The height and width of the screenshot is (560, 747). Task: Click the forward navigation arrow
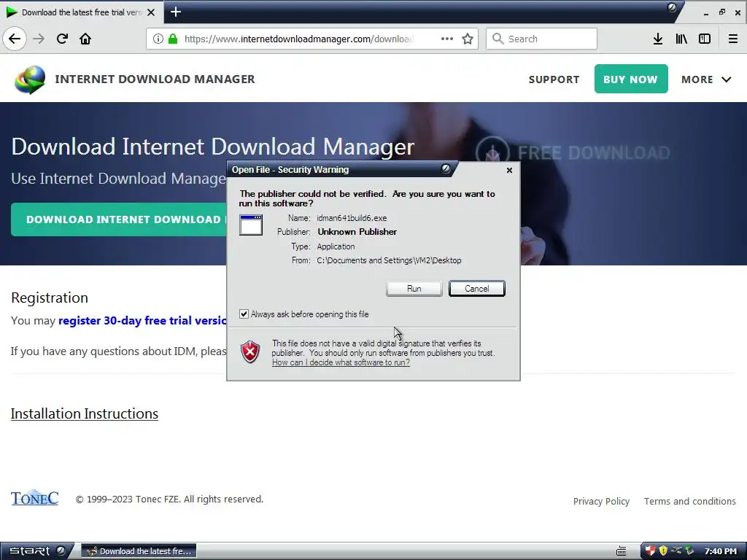click(x=39, y=39)
